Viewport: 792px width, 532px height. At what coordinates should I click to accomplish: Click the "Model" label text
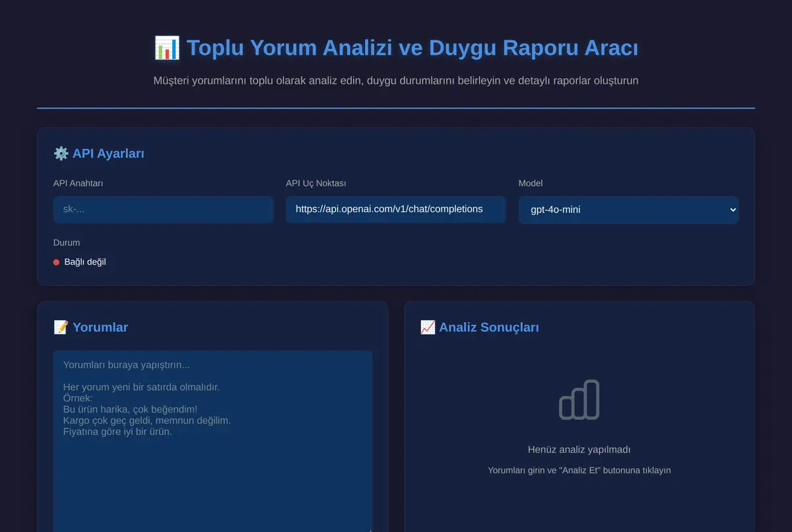click(531, 183)
